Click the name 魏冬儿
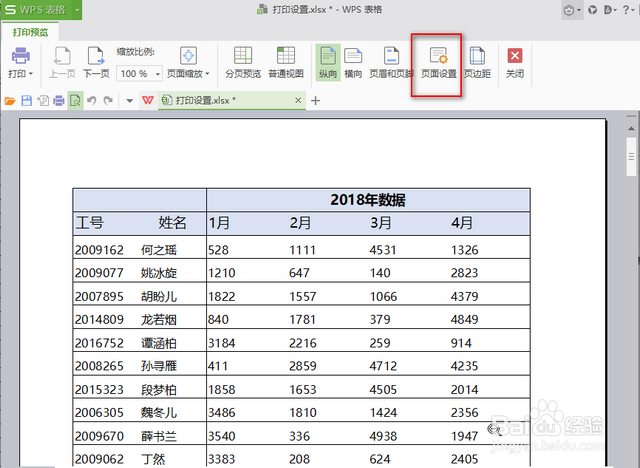Screen dimensions: 640x468 click(159, 413)
